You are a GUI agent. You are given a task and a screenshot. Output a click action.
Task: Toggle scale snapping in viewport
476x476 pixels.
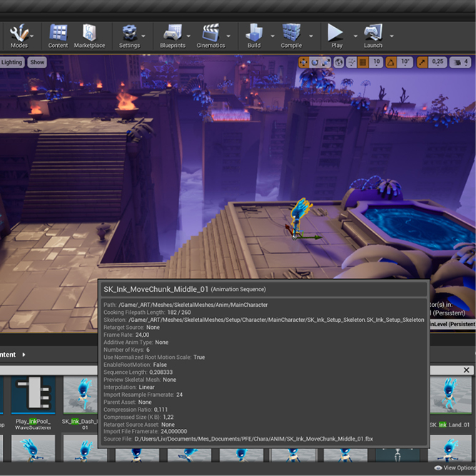point(422,62)
